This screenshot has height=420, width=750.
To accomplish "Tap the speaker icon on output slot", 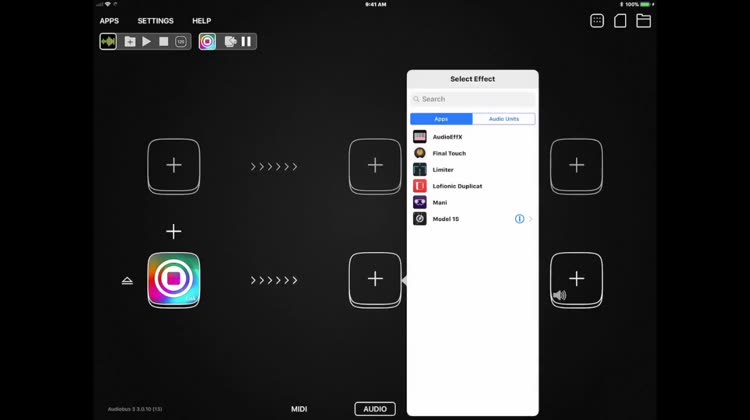I will click(560, 295).
